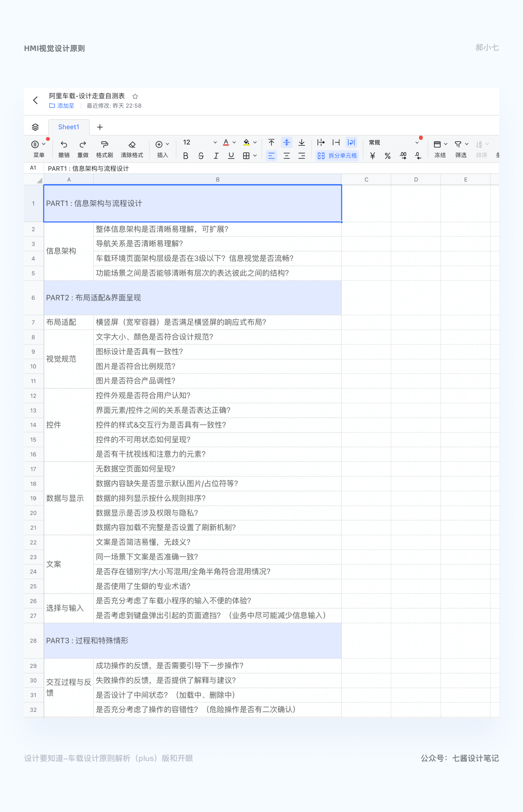The height and width of the screenshot is (812, 523).
Task: Click the clear format (清除格式) eraser icon
Action: pos(132,144)
